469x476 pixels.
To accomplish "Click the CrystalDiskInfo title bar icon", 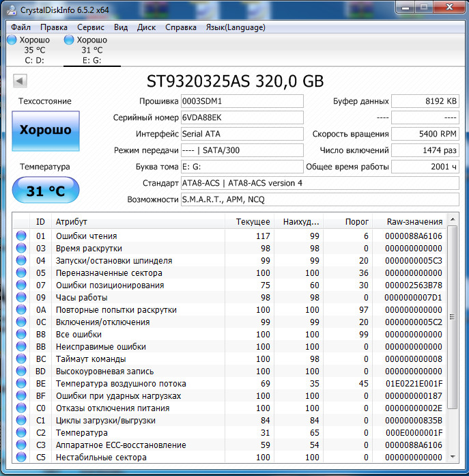I will click(12, 10).
